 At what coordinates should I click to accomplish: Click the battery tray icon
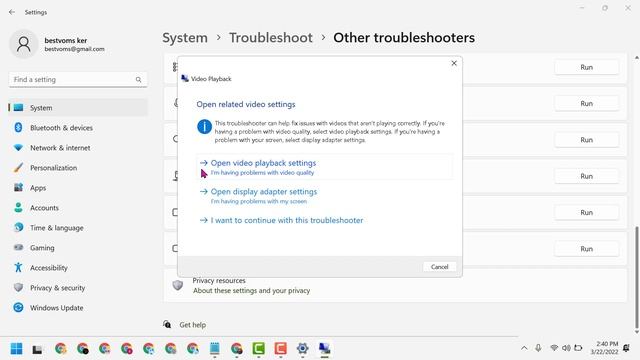578,348
